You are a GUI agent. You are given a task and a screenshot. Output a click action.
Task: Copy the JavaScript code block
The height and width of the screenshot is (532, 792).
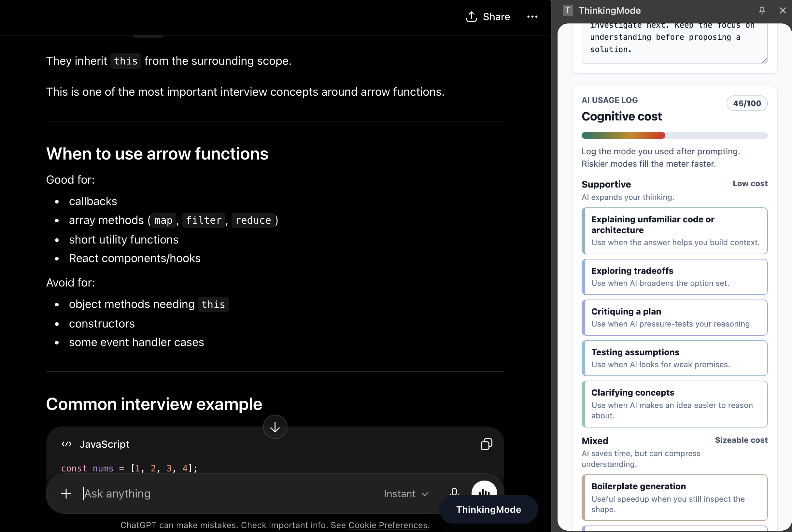click(486, 444)
